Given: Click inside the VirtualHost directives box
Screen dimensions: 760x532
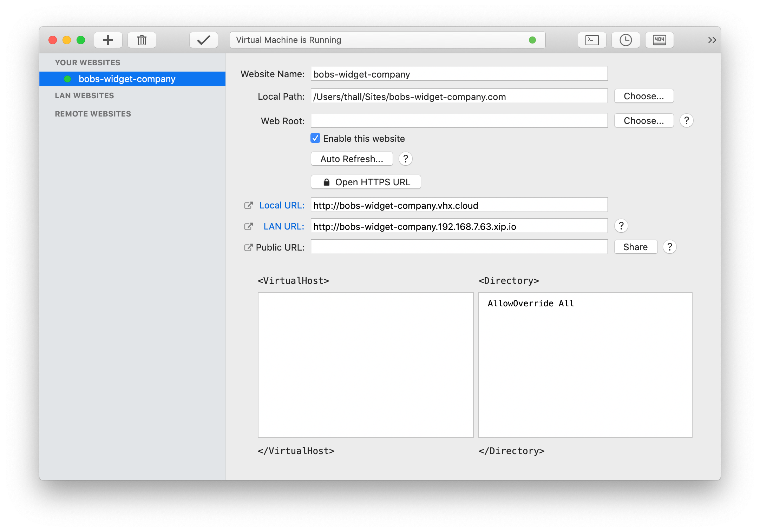Looking at the screenshot, I should click(x=366, y=365).
